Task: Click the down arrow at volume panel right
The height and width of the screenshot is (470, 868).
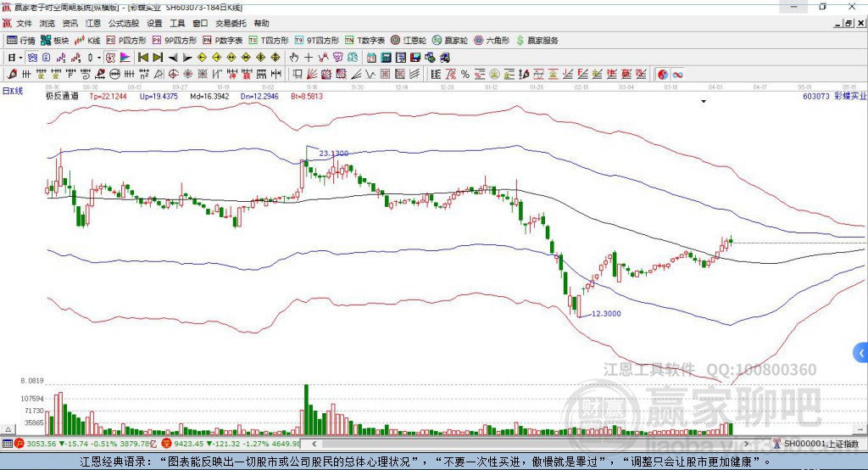Action: [860, 429]
